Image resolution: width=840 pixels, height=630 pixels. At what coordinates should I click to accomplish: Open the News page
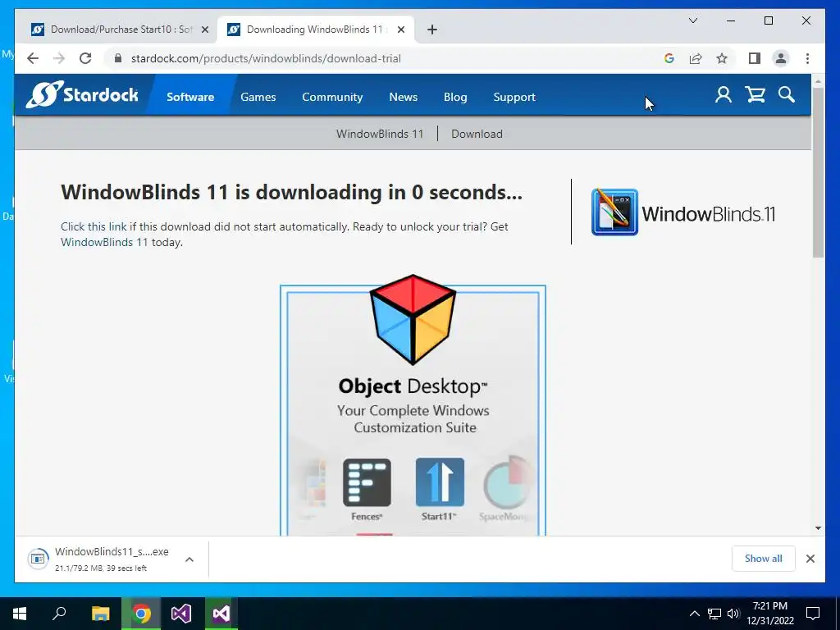pyautogui.click(x=403, y=97)
